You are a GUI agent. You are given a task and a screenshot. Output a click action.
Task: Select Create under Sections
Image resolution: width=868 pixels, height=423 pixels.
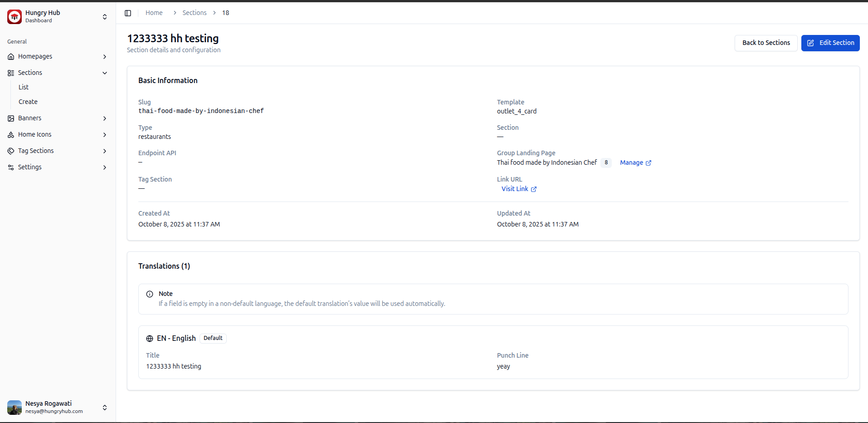click(28, 102)
